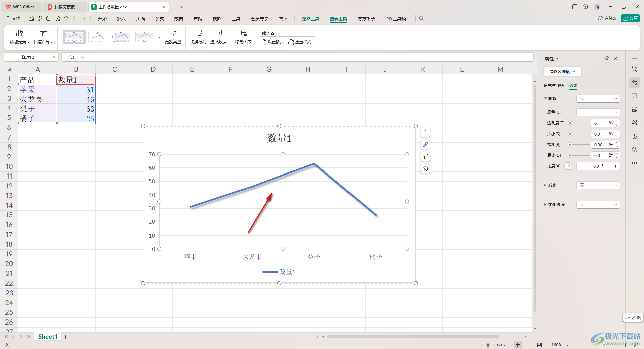
Task: Close the Properties panel
Action: tap(616, 58)
